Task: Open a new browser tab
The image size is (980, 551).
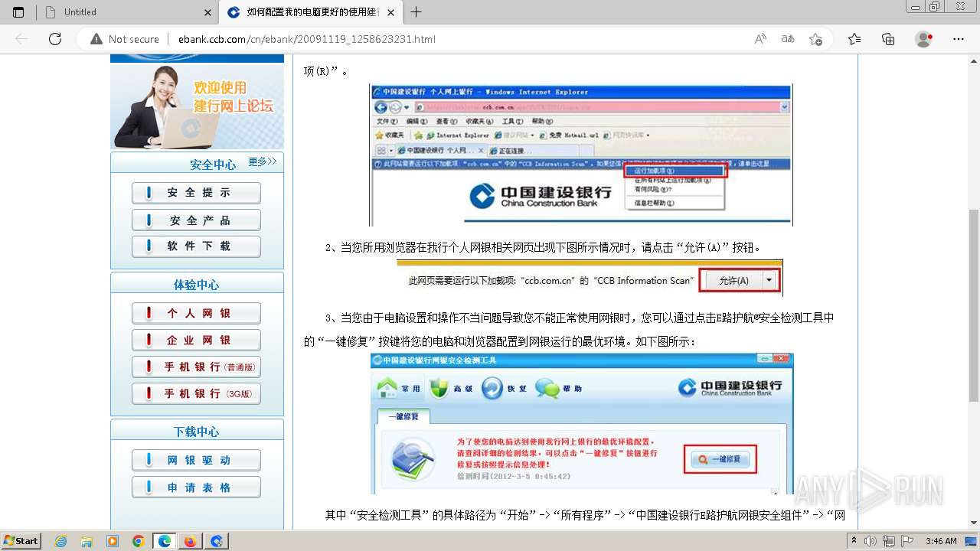Action: point(416,12)
